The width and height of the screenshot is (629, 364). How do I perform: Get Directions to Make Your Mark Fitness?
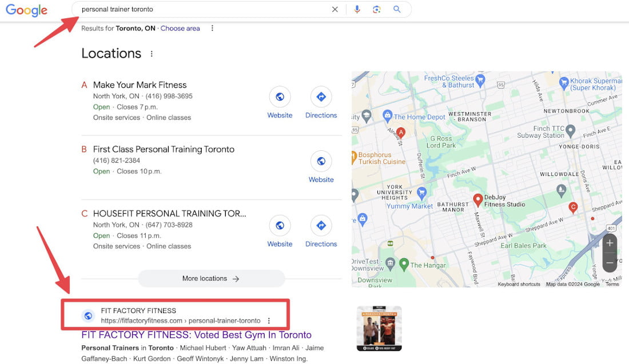tap(321, 97)
